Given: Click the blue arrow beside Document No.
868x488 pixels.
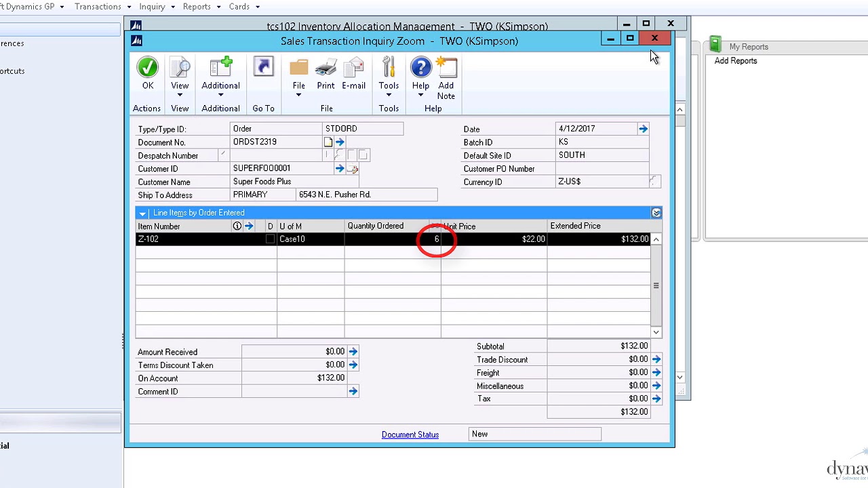Looking at the screenshot, I should [340, 142].
